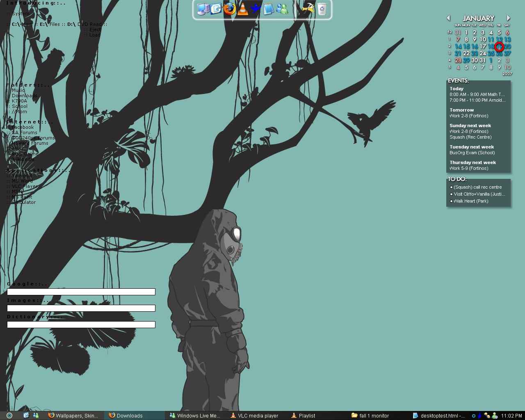The height and width of the screenshot is (420, 525).
Task: Open School folder link
Action: coord(20,106)
